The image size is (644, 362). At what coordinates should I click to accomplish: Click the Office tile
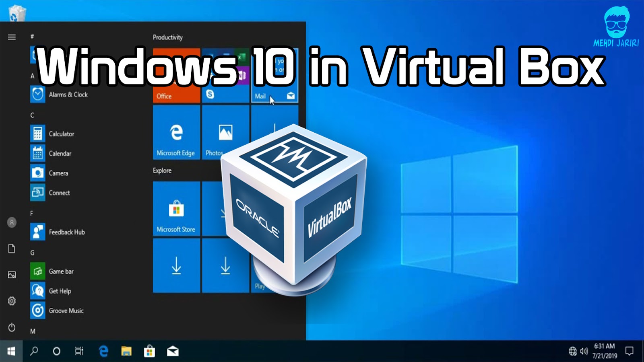176,75
